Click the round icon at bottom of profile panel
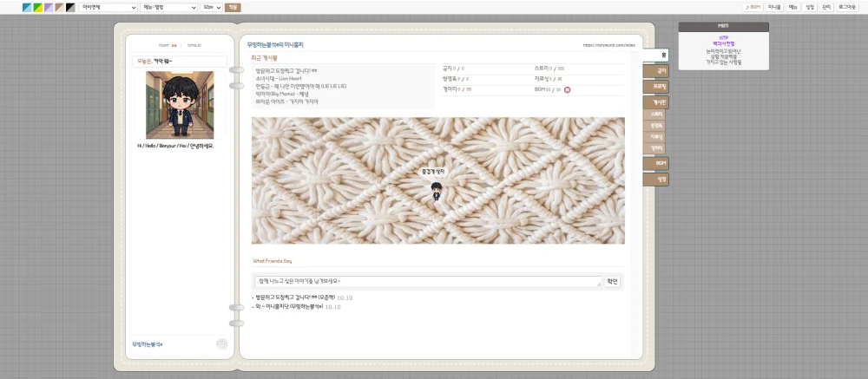This screenshot has width=868, height=379. 221,344
